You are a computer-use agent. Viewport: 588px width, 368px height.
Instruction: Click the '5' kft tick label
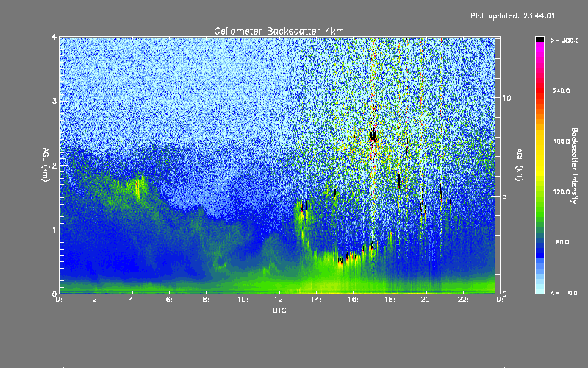[504, 196]
